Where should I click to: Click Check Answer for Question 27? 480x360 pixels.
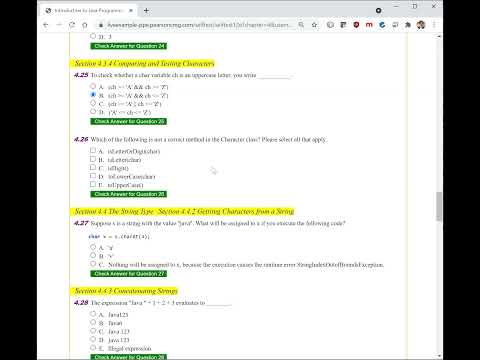[x=129, y=274]
